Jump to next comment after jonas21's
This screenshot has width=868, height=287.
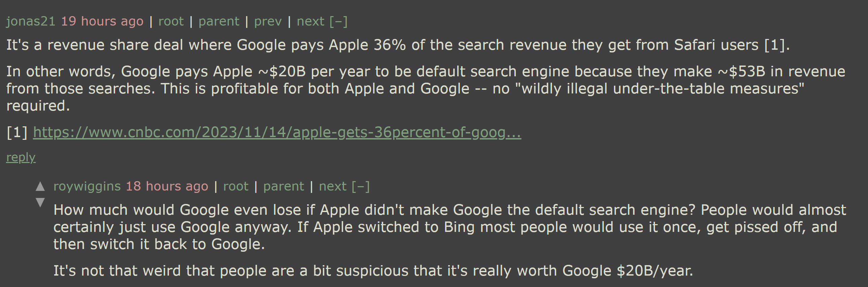click(x=310, y=22)
